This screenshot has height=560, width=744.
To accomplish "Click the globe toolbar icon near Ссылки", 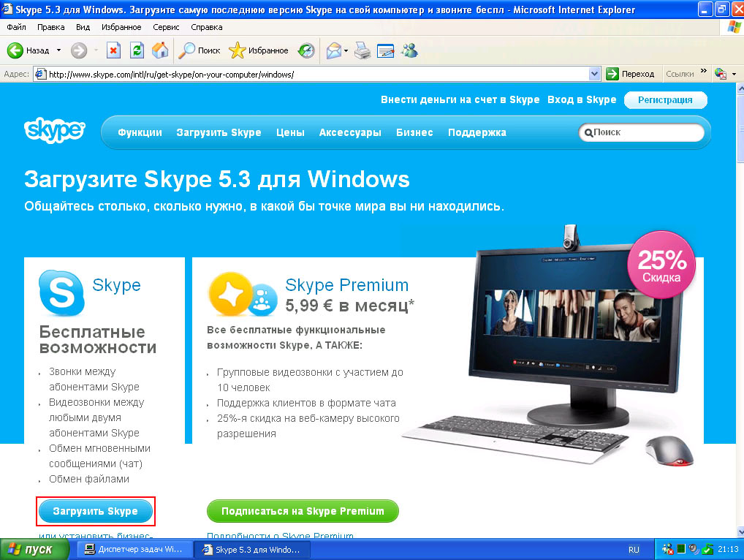I will tap(721, 74).
